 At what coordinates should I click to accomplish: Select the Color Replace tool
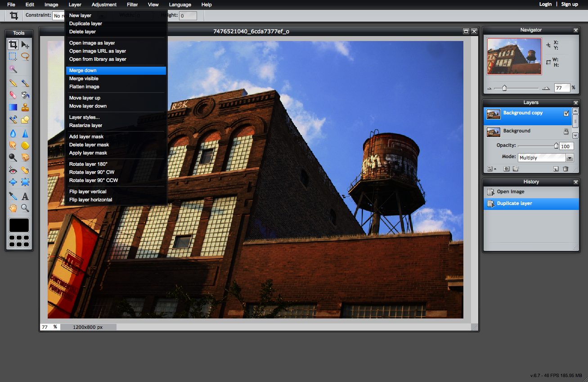(13, 119)
